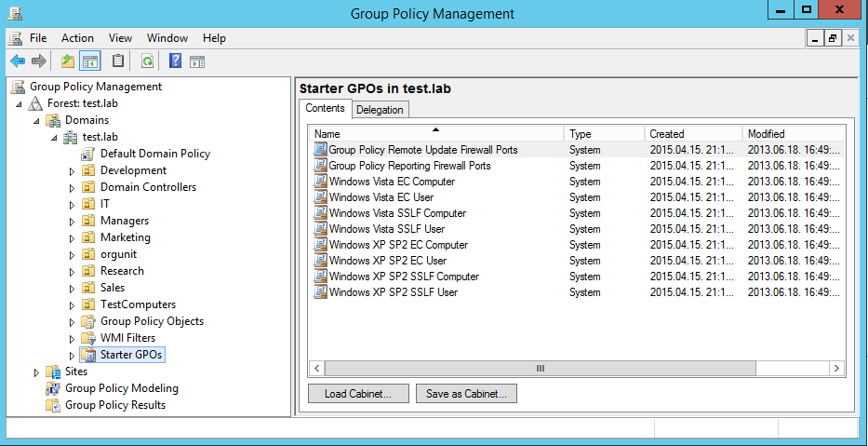Click the Back arrow toolbar icon
The width and height of the screenshot is (868, 446).
(x=18, y=61)
